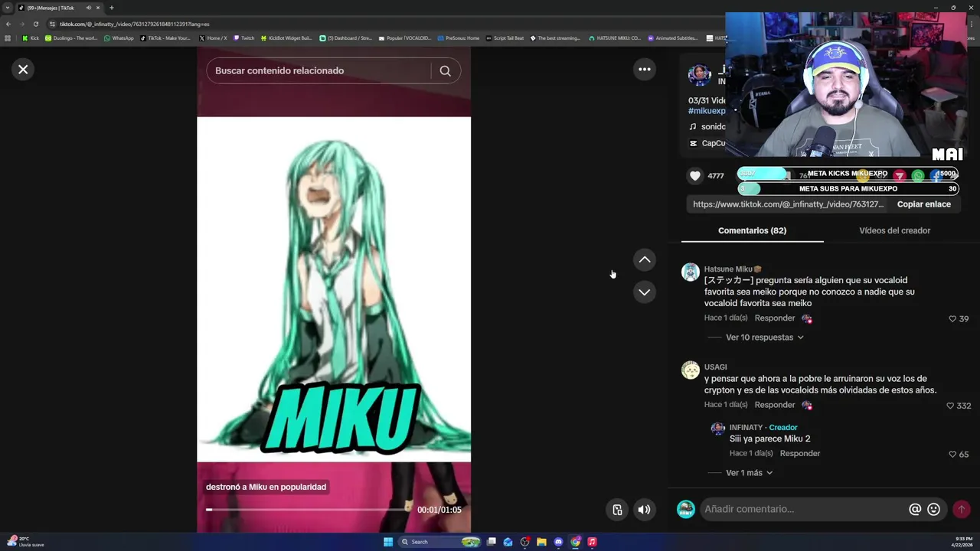The image size is (980, 551).
Task: Open Task View from taskbar
Action: coord(491,542)
